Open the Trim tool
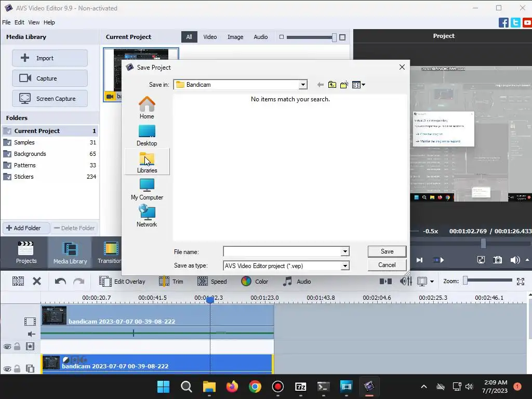The width and height of the screenshot is (532, 399). pos(171,281)
